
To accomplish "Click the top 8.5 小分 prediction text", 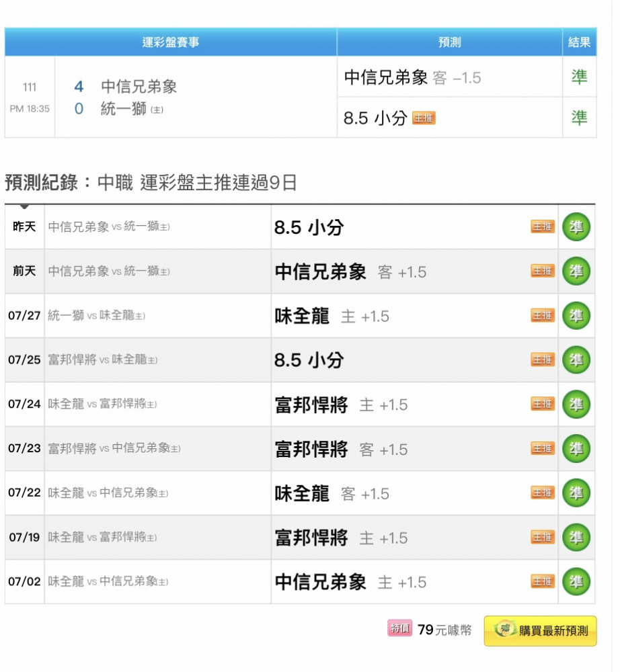I will point(375,118).
